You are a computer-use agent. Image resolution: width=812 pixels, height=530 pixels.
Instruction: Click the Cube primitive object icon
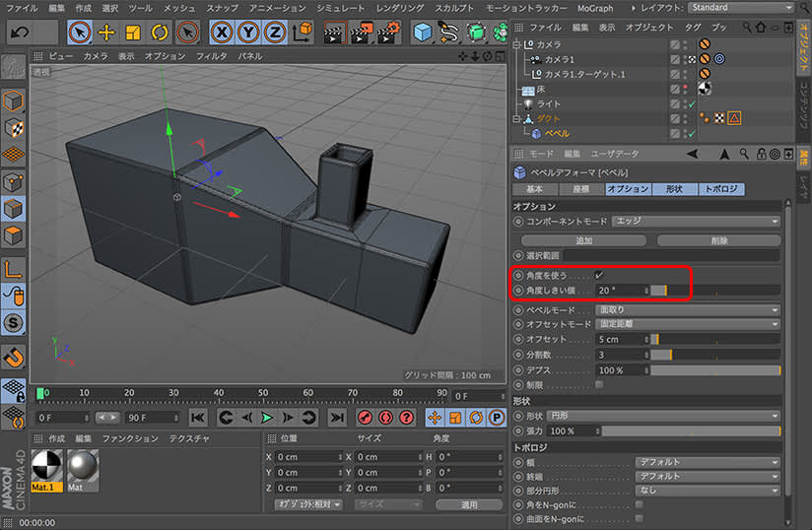click(x=424, y=33)
